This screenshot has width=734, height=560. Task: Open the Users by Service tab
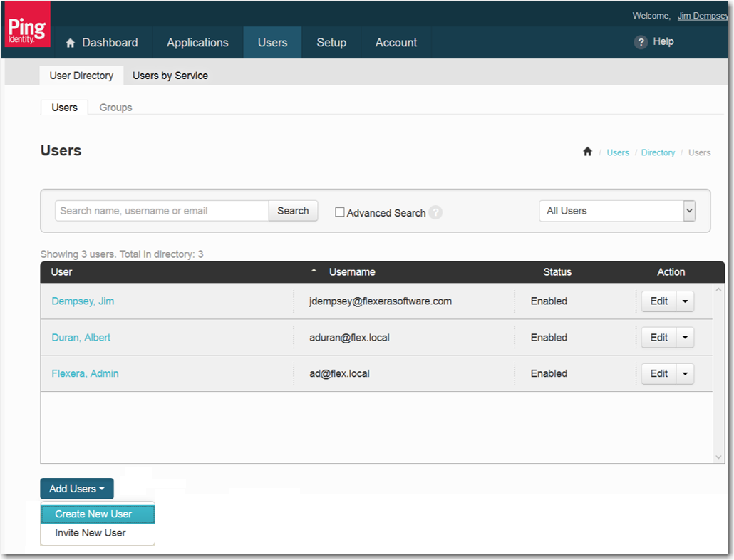pyautogui.click(x=170, y=76)
